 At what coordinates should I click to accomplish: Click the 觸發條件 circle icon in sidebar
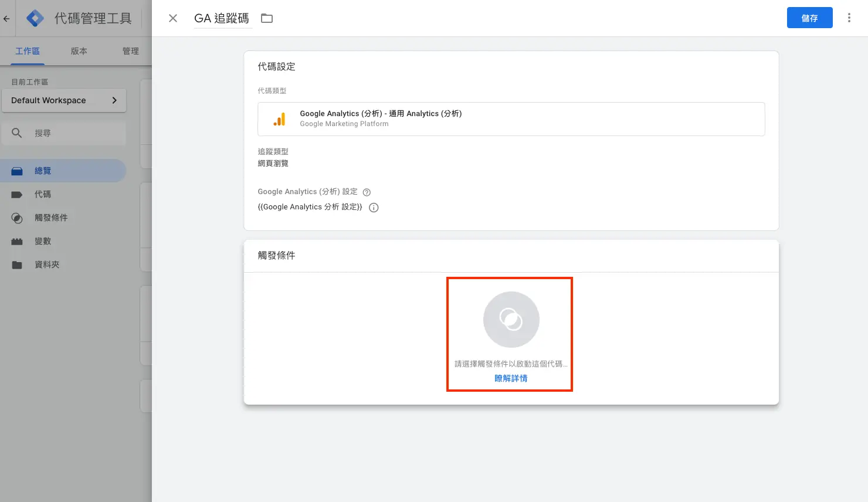pos(17,218)
